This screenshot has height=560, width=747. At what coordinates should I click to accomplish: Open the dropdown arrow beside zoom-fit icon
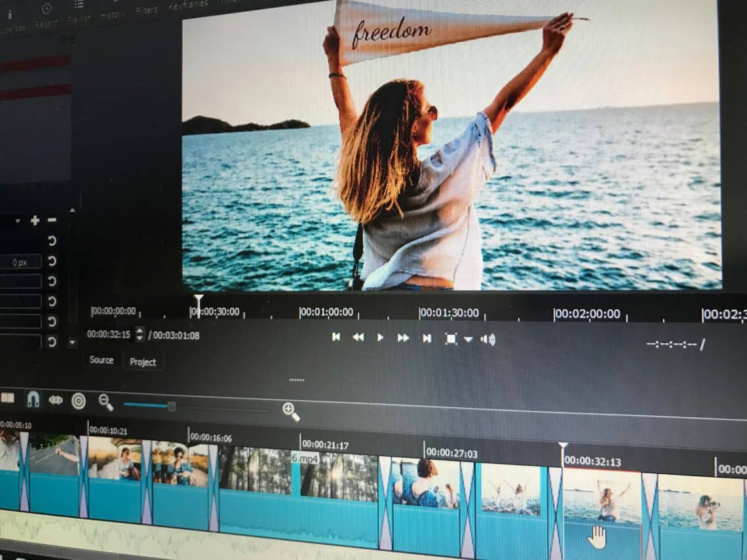[x=469, y=339]
